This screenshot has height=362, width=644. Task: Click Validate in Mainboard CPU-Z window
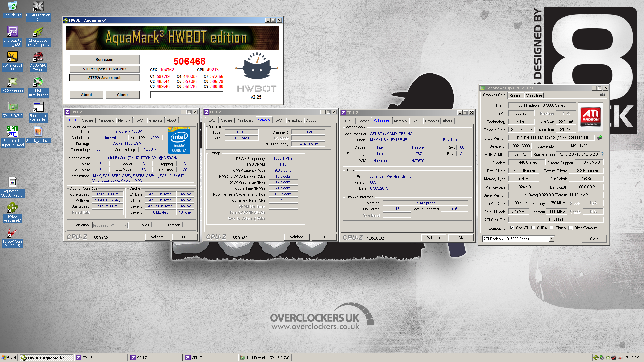tap(433, 238)
